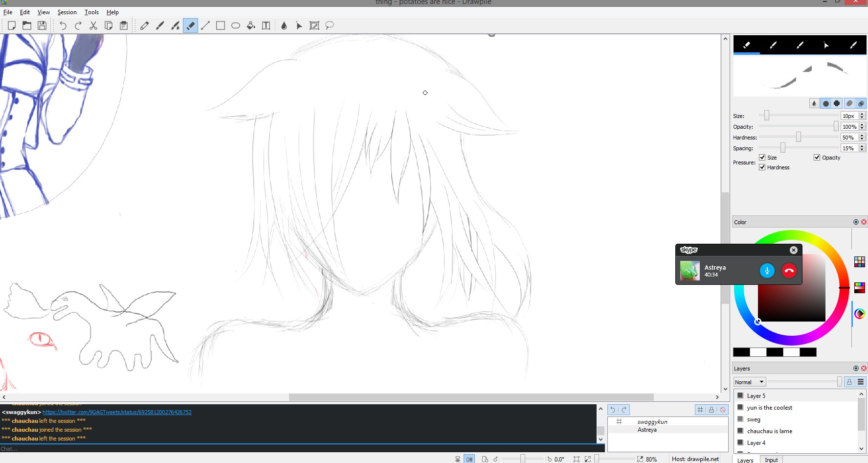Select the Line tool
This screenshot has height=463, width=868.
[205, 25]
